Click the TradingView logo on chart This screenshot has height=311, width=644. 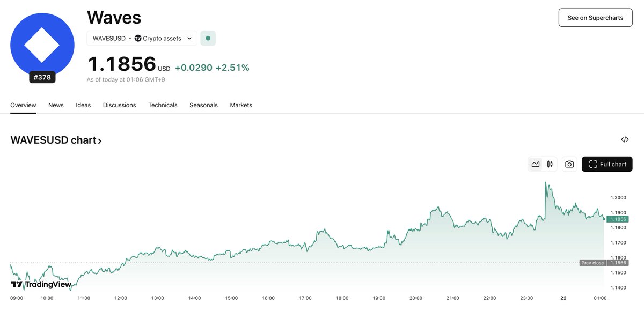(x=41, y=284)
